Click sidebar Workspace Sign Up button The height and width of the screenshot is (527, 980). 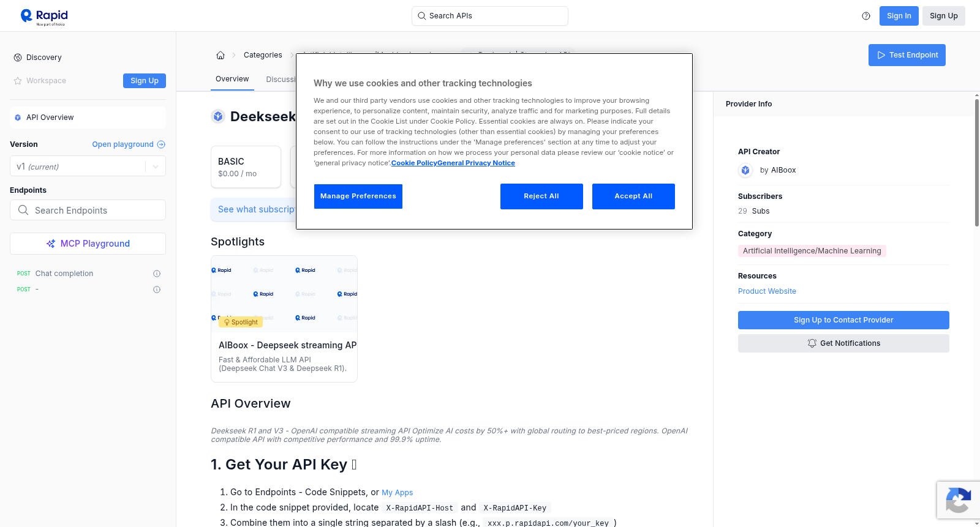pos(145,81)
